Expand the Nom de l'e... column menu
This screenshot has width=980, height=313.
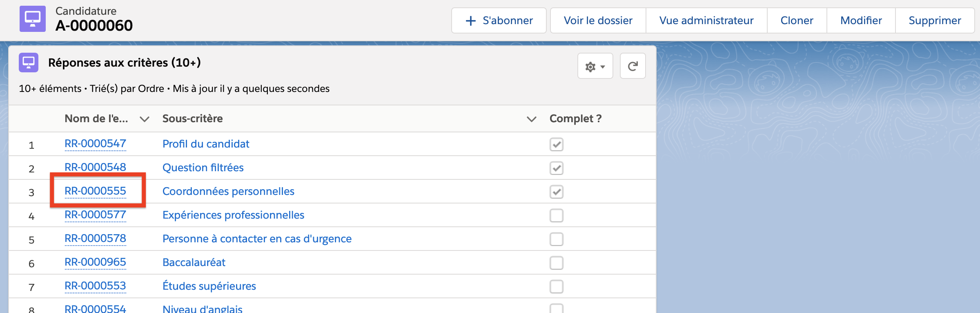tap(144, 119)
